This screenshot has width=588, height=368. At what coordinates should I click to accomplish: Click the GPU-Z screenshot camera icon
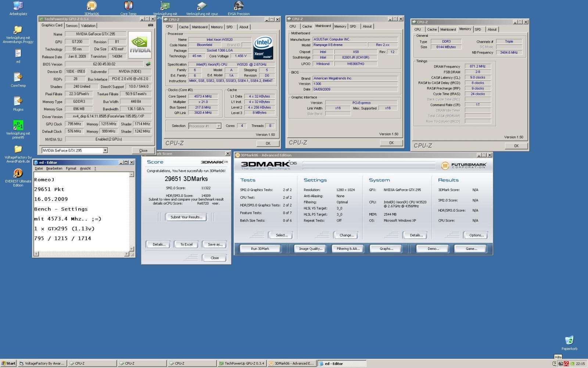[150, 25]
